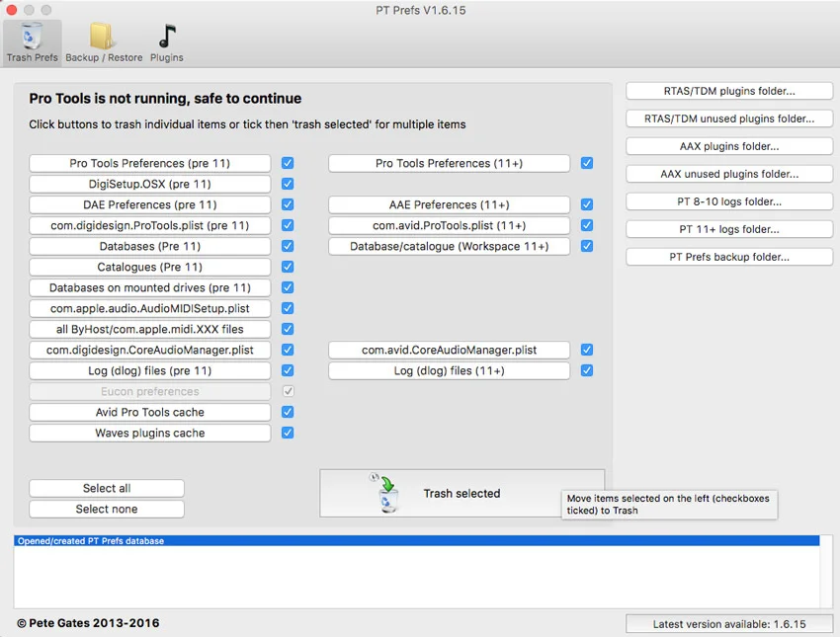Click Log (dlog) files (pre 11) button
The image size is (840, 637).
tap(150, 370)
